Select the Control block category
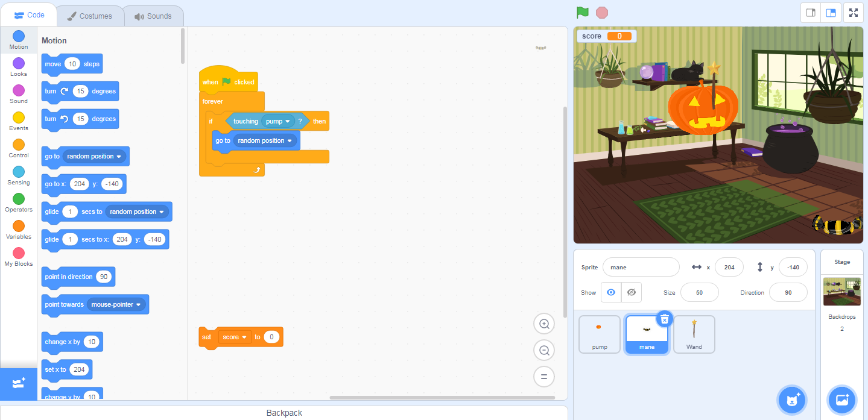The width and height of the screenshot is (868, 420). pos(19,149)
